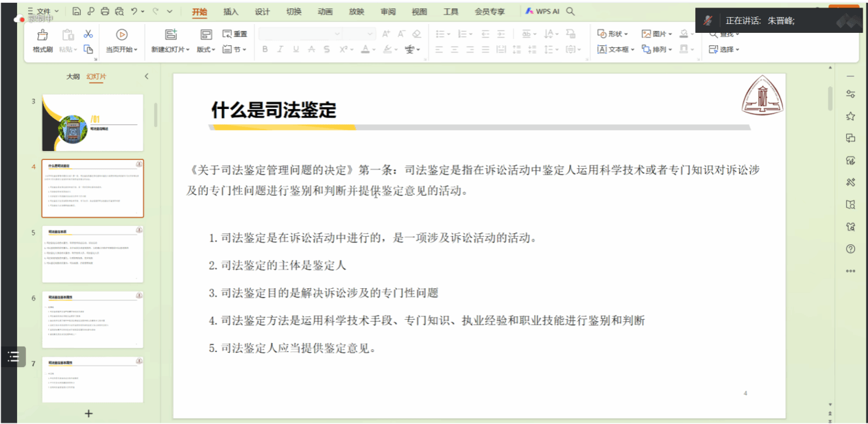Toggle the left floating list panel button
This screenshot has height=424, width=868.
tap(12, 356)
